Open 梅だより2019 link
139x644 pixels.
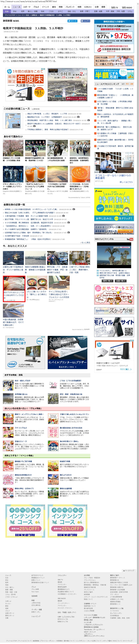(x=66, y=475)
